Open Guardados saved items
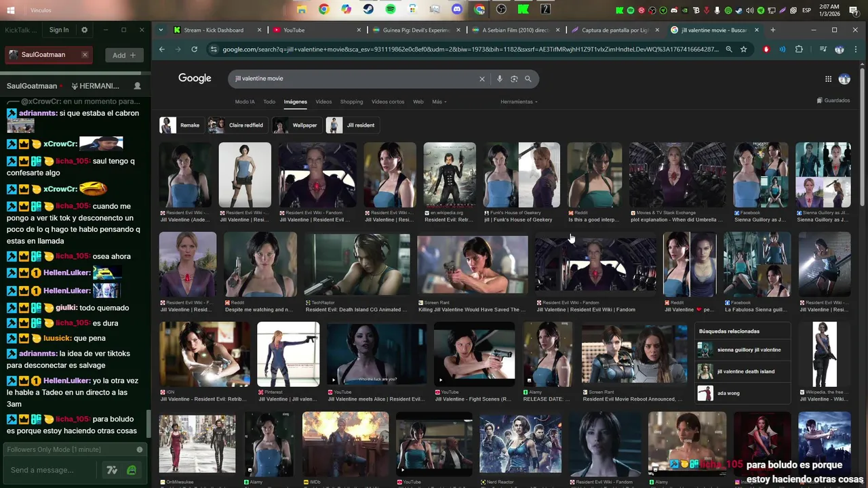 pyautogui.click(x=833, y=100)
